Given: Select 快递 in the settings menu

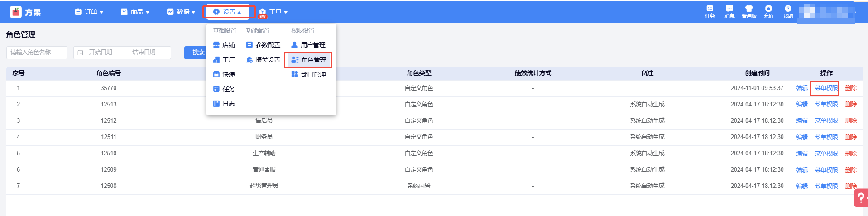Looking at the screenshot, I should click(x=224, y=74).
